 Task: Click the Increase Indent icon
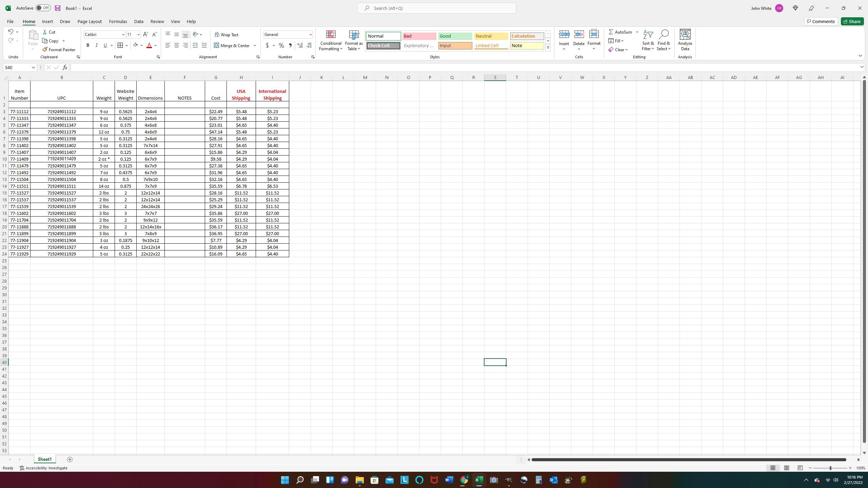(204, 45)
